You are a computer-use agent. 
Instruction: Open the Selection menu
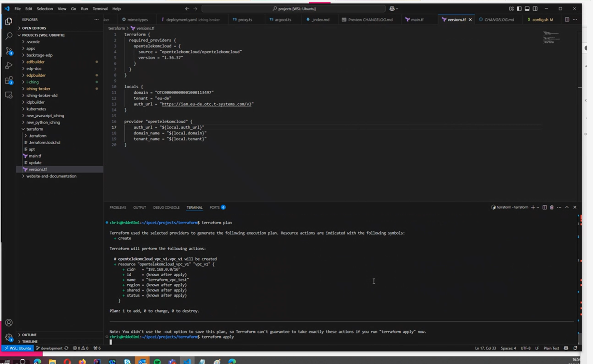(45, 9)
